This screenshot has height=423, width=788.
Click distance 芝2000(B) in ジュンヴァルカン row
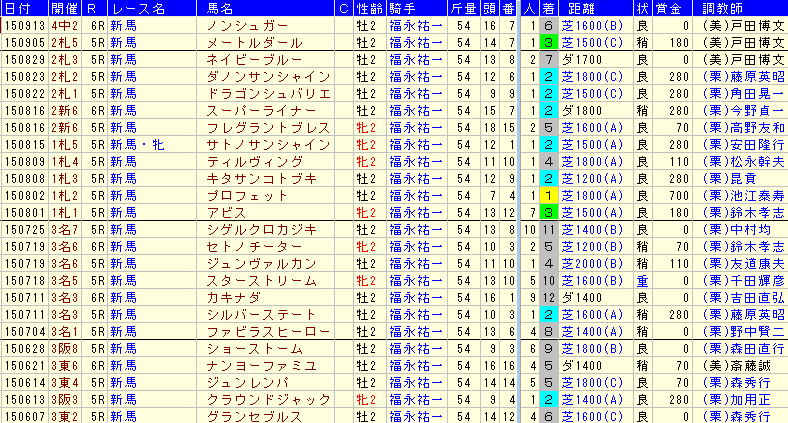pyautogui.click(x=592, y=264)
